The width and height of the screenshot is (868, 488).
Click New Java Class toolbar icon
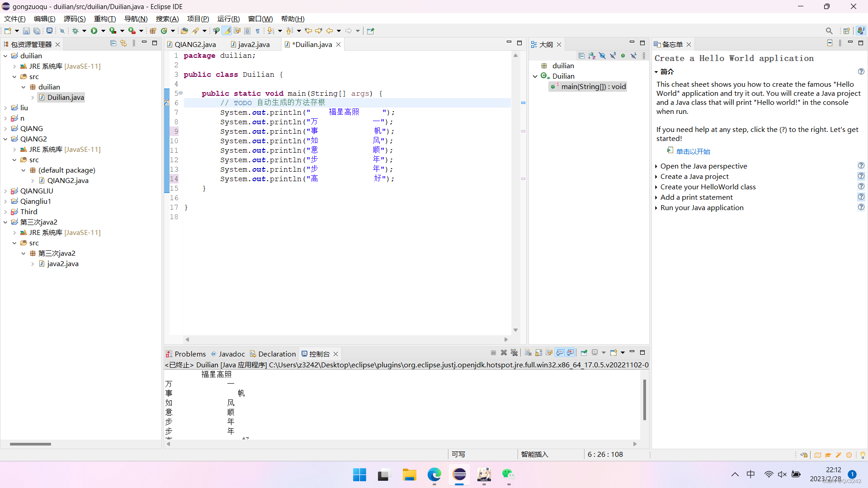click(164, 31)
